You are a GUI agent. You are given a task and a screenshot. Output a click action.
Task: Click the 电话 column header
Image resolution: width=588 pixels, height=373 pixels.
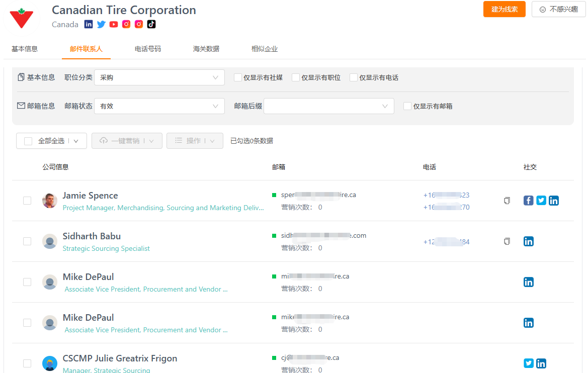pyautogui.click(x=430, y=167)
